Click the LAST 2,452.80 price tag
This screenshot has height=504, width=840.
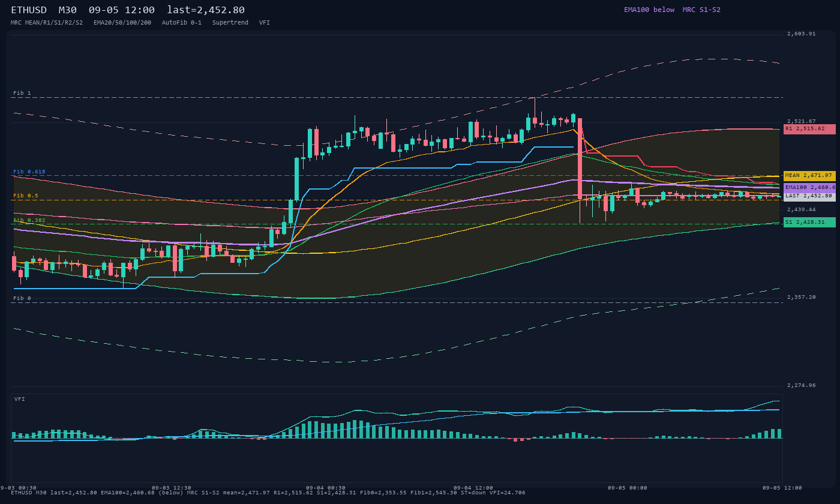click(x=809, y=196)
